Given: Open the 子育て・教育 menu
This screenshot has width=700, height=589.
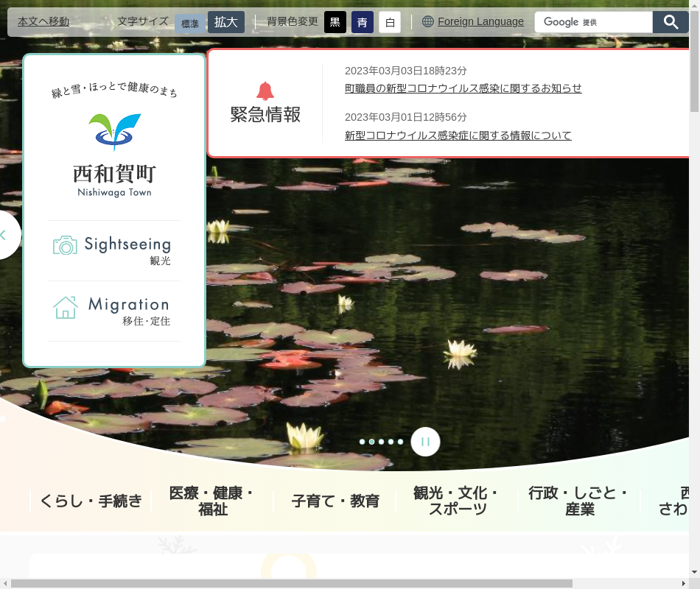Looking at the screenshot, I should coord(335,501).
